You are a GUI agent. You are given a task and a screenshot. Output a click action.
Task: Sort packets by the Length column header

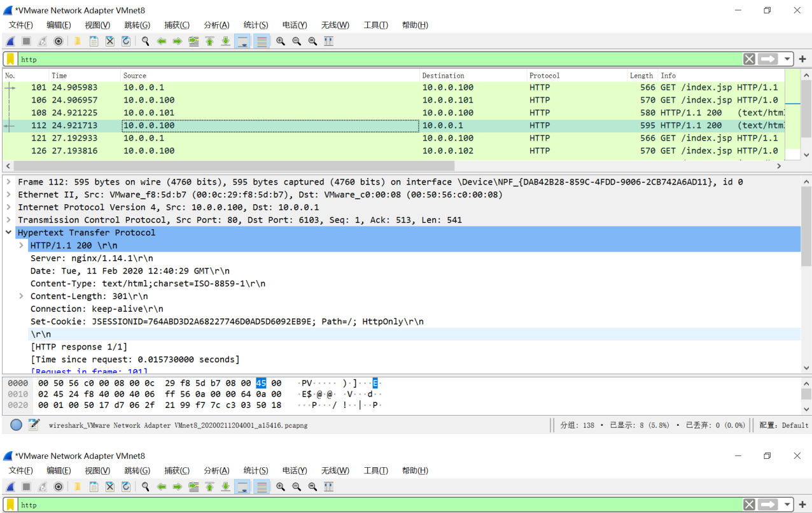coord(642,76)
